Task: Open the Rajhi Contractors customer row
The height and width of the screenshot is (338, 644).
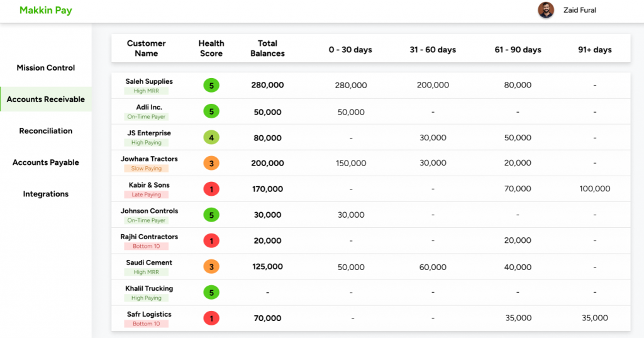Action: 149,237
